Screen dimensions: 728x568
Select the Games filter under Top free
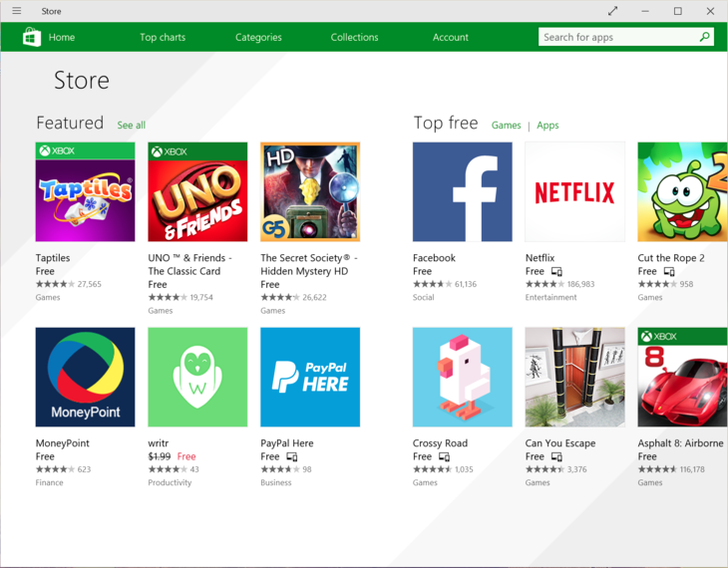click(x=506, y=126)
